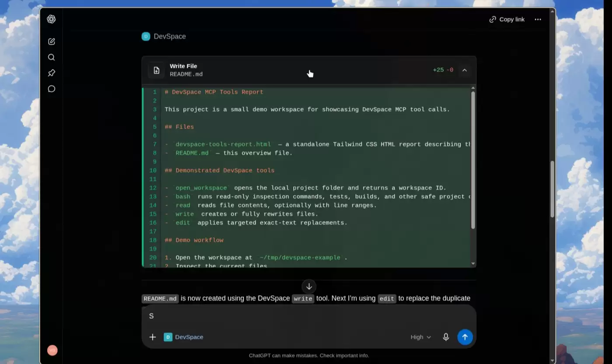
Task: Click the '## Demo workflow' line
Action: click(x=194, y=240)
